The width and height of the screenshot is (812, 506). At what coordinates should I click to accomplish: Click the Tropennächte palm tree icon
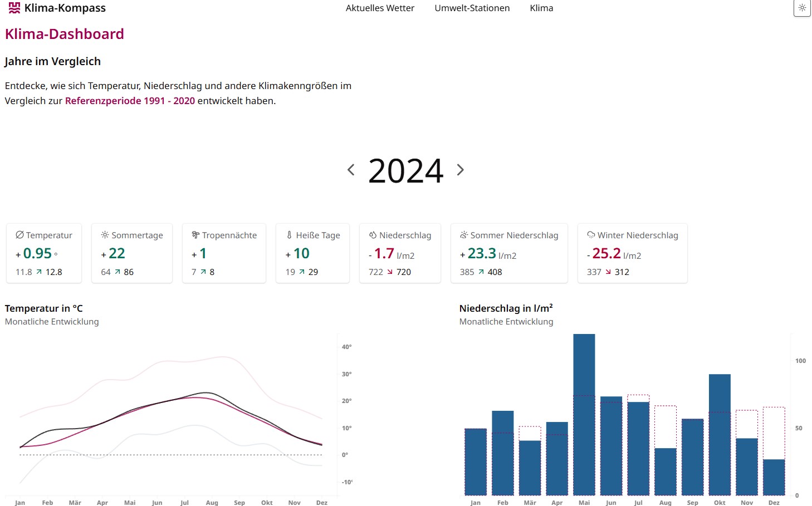pos(195,235)
